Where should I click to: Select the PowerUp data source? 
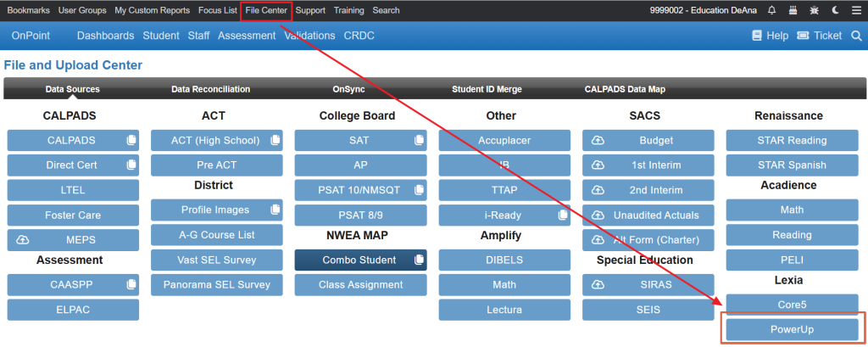[x=794, y=328]
